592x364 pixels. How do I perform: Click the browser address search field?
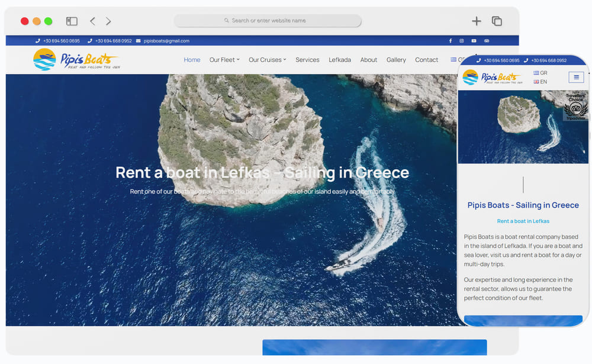(x=268, y=21)
